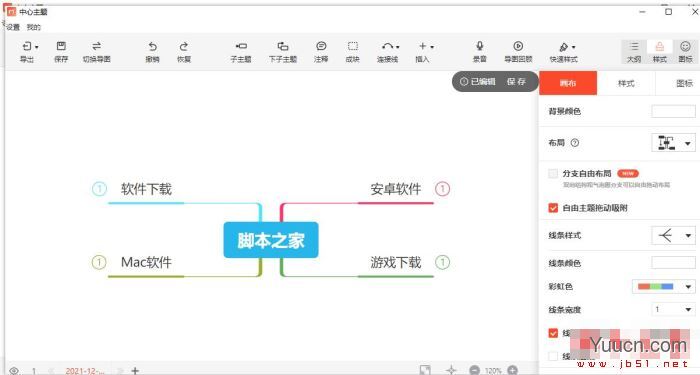700x375 pixels.
Task: Switch to the 样式 panel tab
Action: click(626, 83)
